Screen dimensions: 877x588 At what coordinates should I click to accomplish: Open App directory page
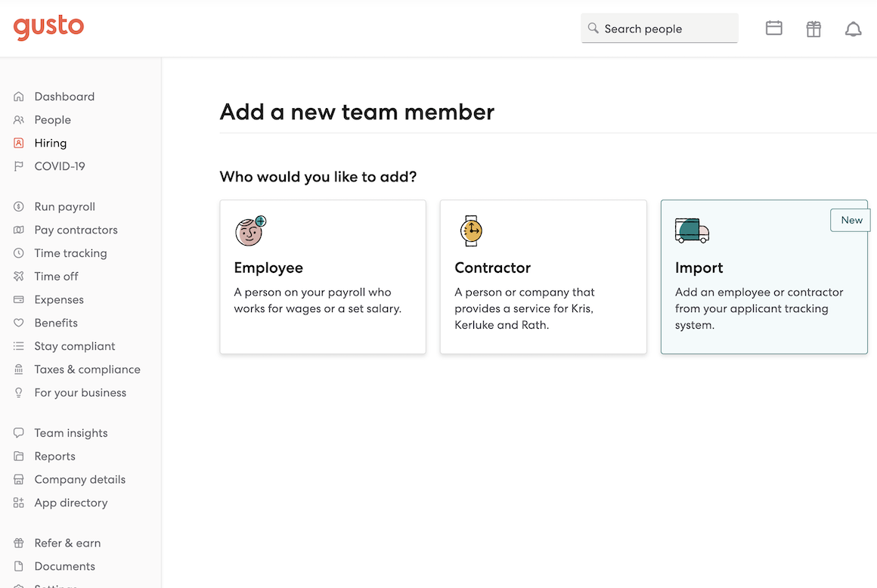pyautogui.click(x=71, y=503)
